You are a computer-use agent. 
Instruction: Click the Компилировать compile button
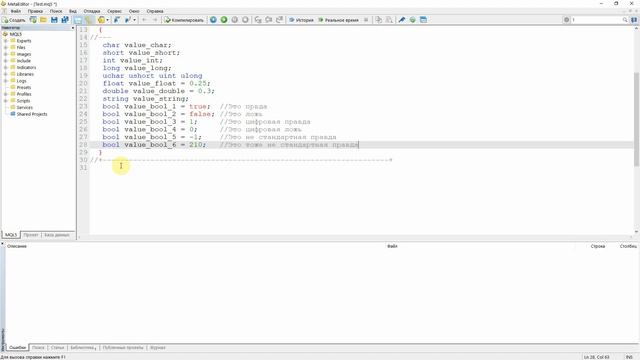tap(184, 20)
